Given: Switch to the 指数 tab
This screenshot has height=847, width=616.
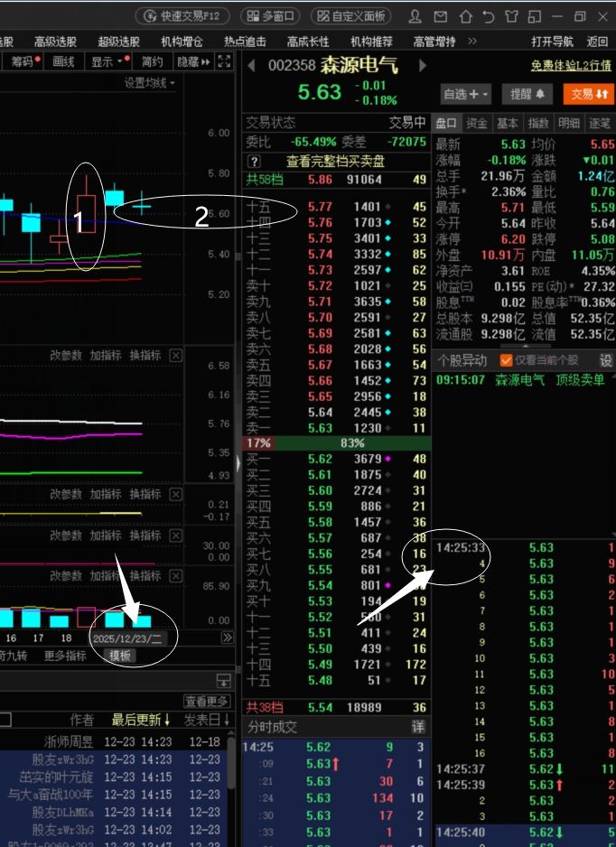Looking at the screenshot, I should pos(538,123).
